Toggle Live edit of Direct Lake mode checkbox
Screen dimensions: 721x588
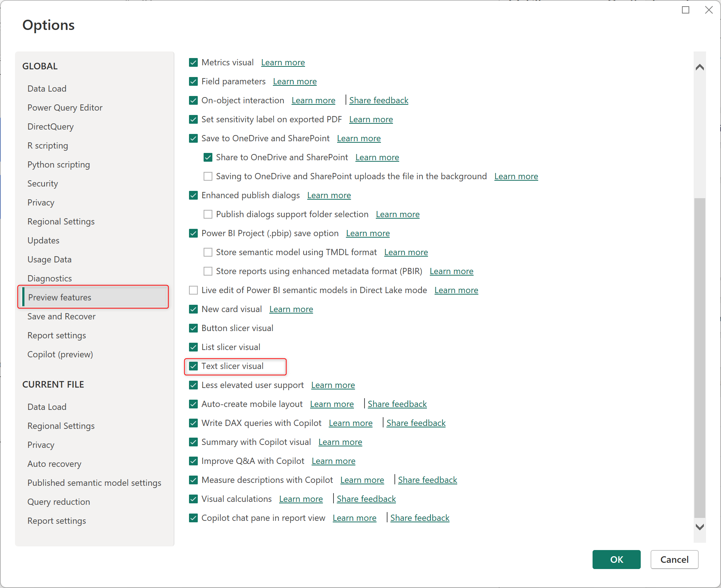click(193, 290)
